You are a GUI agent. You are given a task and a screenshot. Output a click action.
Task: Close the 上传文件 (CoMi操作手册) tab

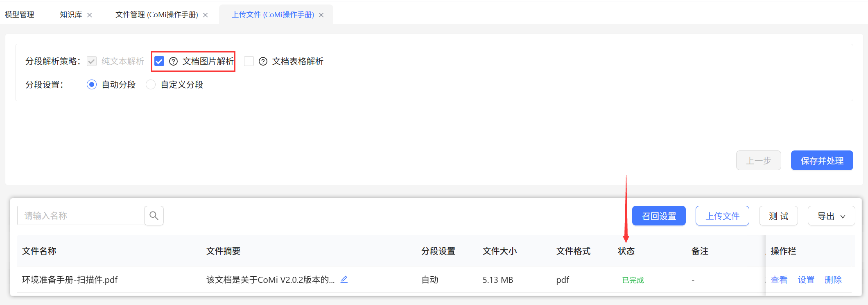coord(321,15)
